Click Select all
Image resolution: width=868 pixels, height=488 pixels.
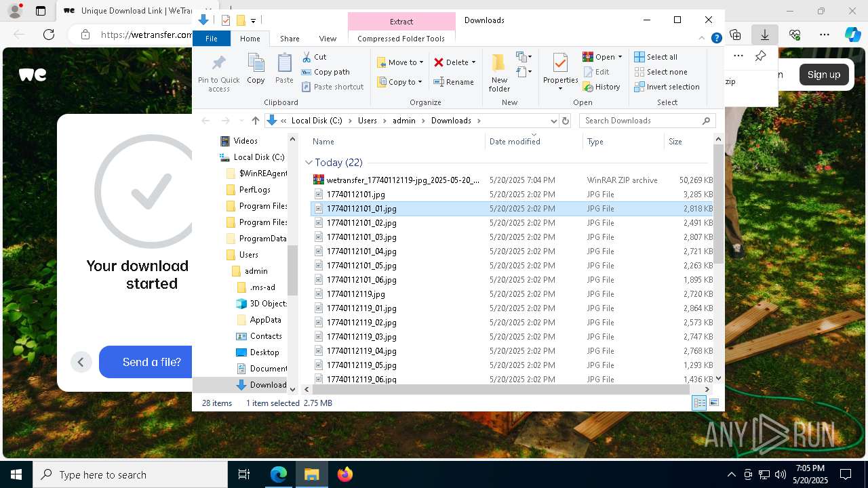coord(656,57)
